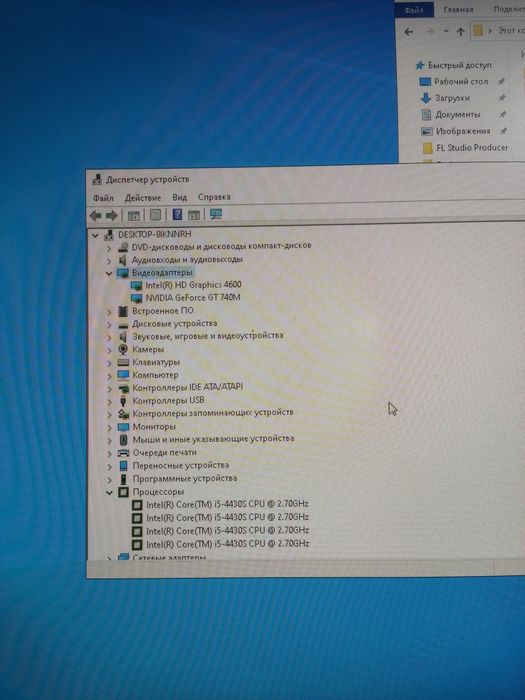The height and width of the screenshot is (700, 525).
Task: Click the Explorer window back arrow
Action: coord(408,32)
